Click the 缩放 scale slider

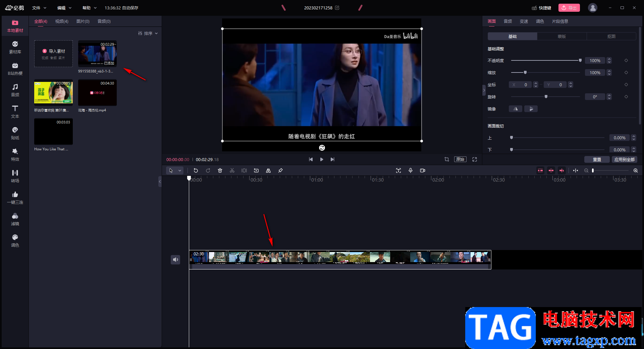[x=546, y=72]
